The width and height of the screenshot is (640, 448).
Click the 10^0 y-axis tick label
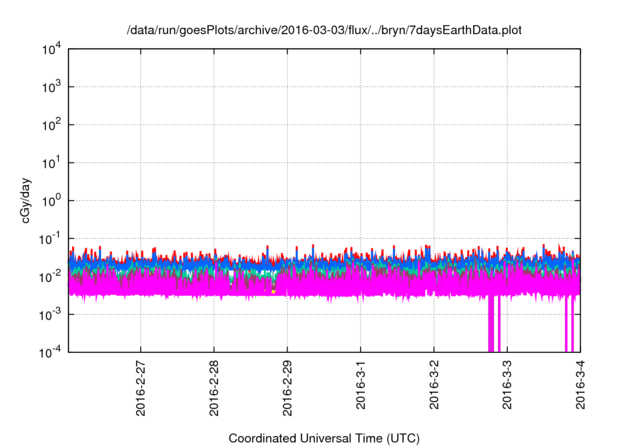coord(51,201)
